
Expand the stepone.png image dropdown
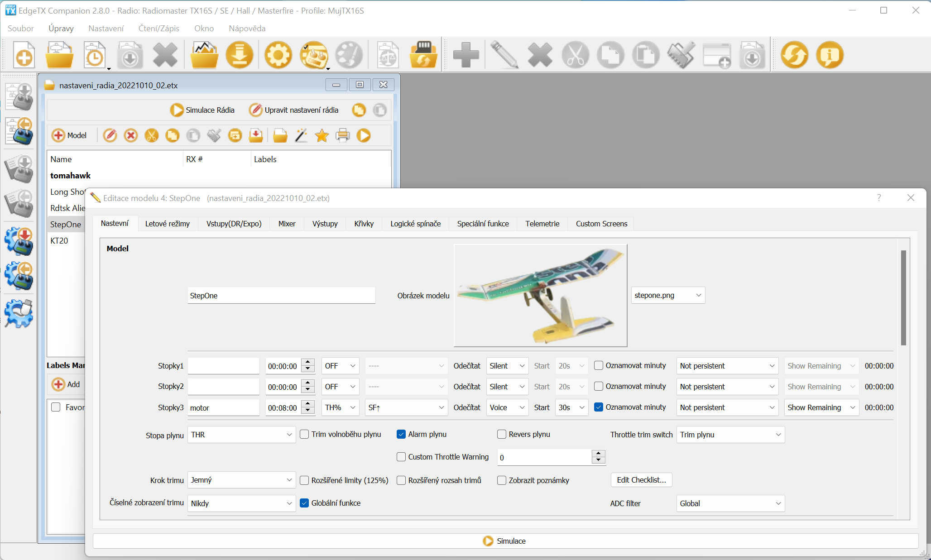pyautogui.click(x=668, y=295)
